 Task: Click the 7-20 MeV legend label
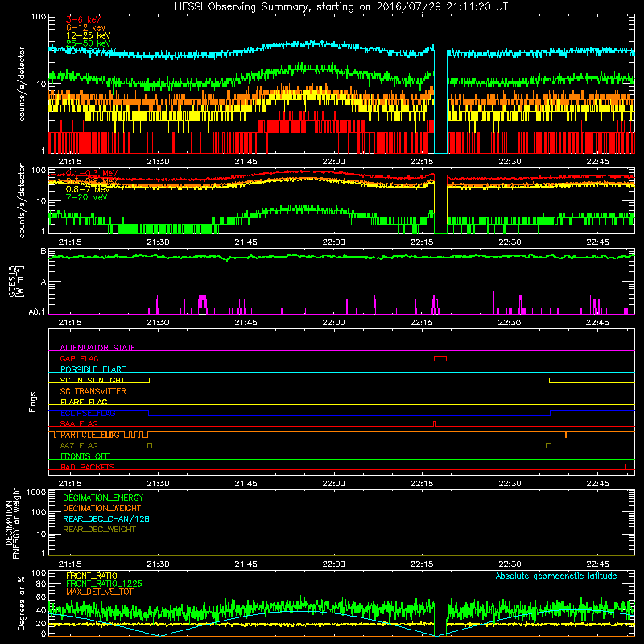coord(86,197)
